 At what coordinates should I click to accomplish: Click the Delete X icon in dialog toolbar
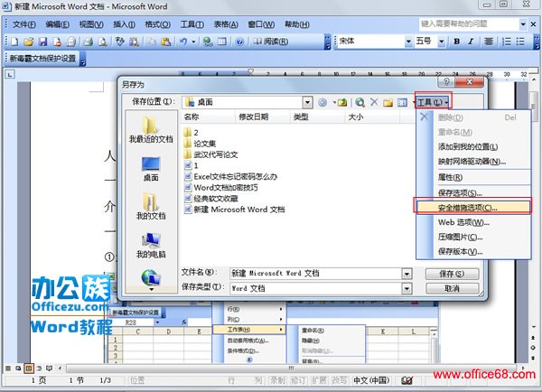click(x=374, y=102)
